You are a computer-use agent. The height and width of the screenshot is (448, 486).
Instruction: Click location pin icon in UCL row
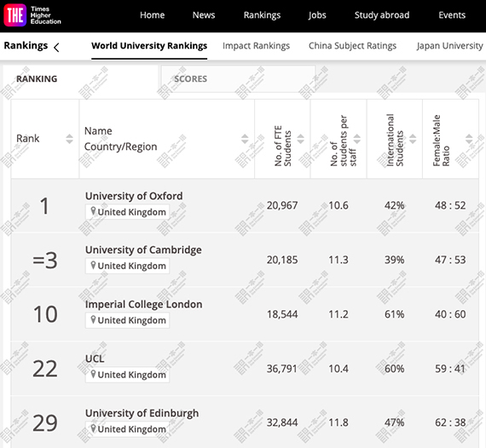tap(93, 374)
